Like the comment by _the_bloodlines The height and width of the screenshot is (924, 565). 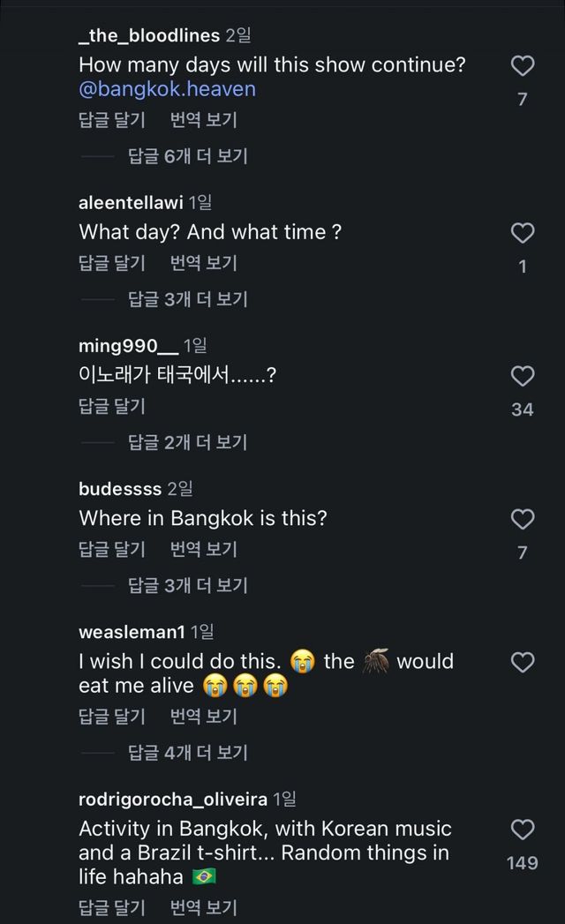click(523, 66)
